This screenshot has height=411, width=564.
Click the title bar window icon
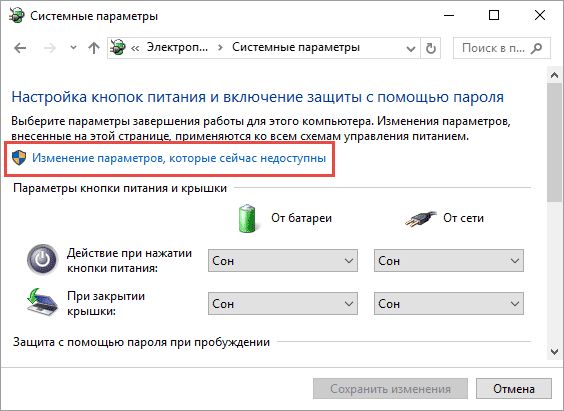click(x=17, y=16)
